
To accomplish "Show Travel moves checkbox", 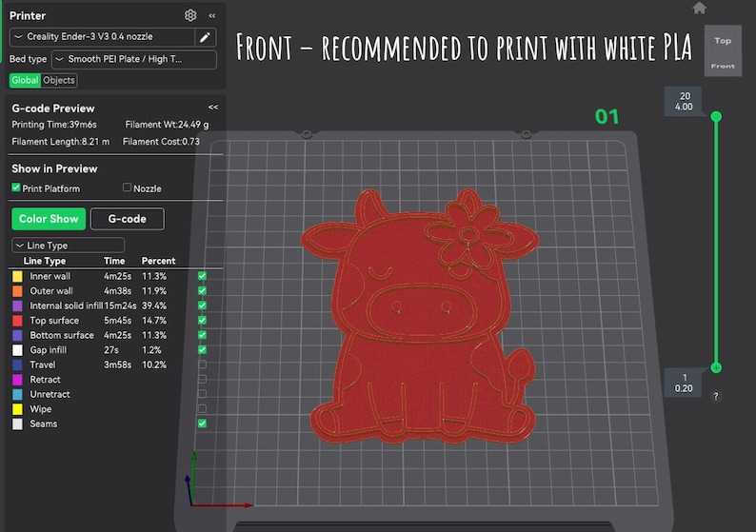I will [x=202, y=365].
